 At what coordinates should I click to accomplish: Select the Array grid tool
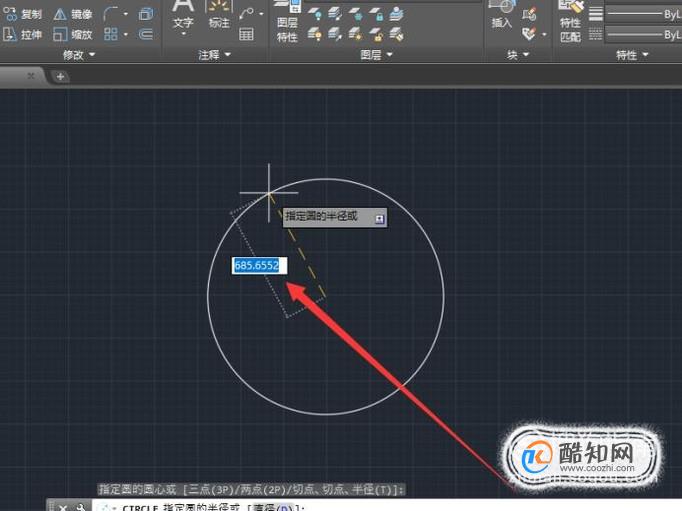tap(110, 34)
